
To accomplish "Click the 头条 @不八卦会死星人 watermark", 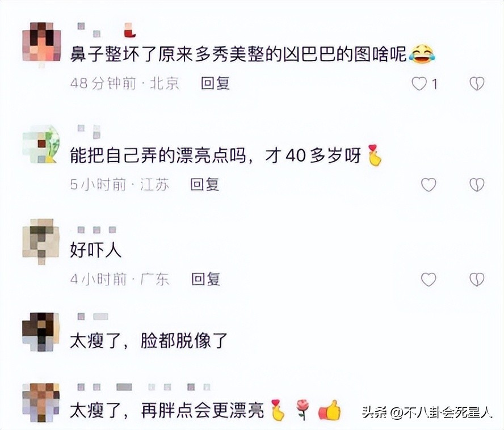I will click(x=427, y=412).
